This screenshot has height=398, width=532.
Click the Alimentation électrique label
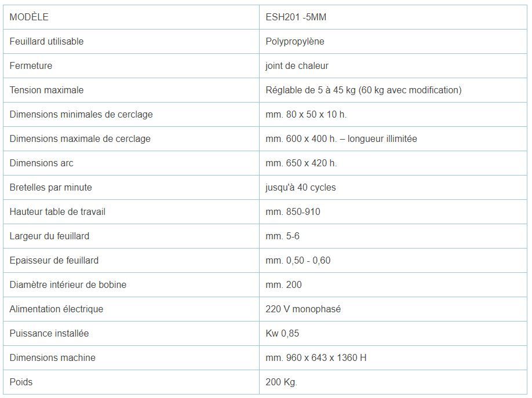click(56, 309)
